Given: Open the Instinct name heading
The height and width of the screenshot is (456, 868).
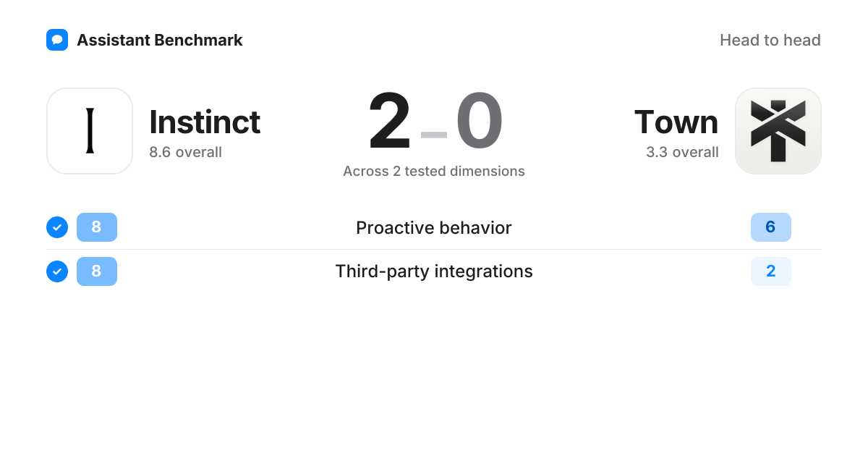Looking at the screenshot, I should pos(205,122).
